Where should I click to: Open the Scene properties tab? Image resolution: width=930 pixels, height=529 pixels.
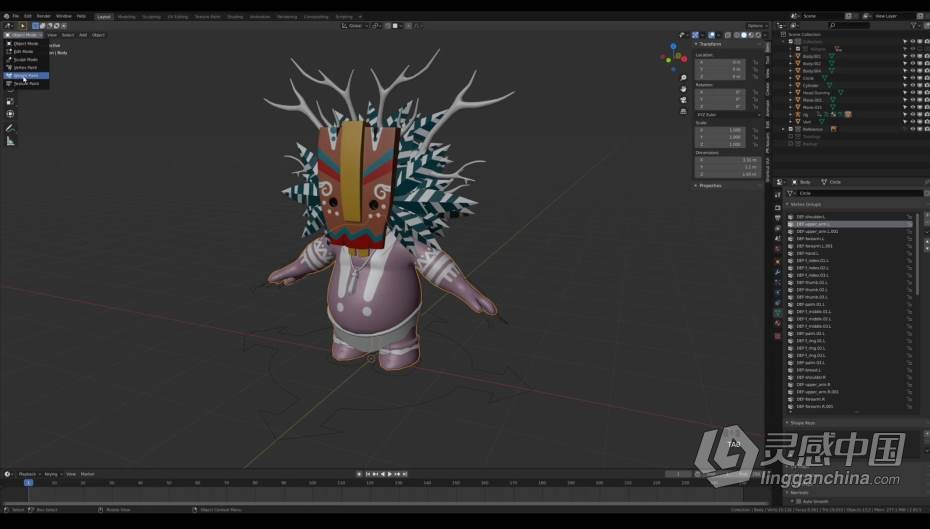[x=778, y=239]
